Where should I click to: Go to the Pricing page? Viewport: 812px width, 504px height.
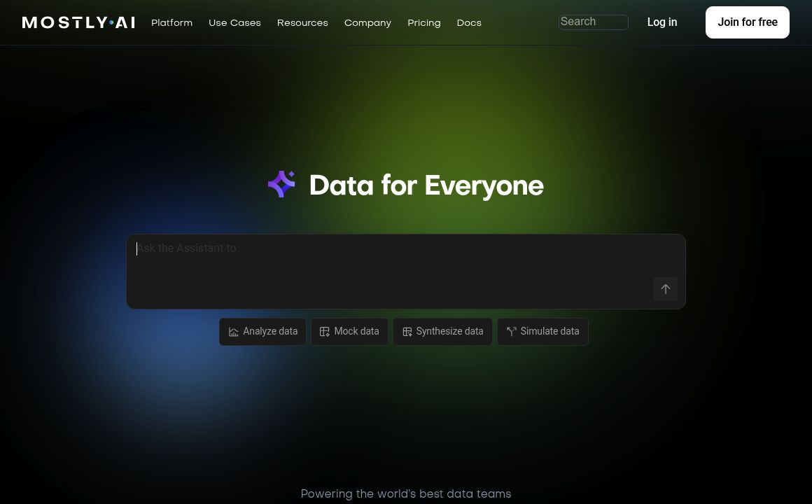pos(424,22)
